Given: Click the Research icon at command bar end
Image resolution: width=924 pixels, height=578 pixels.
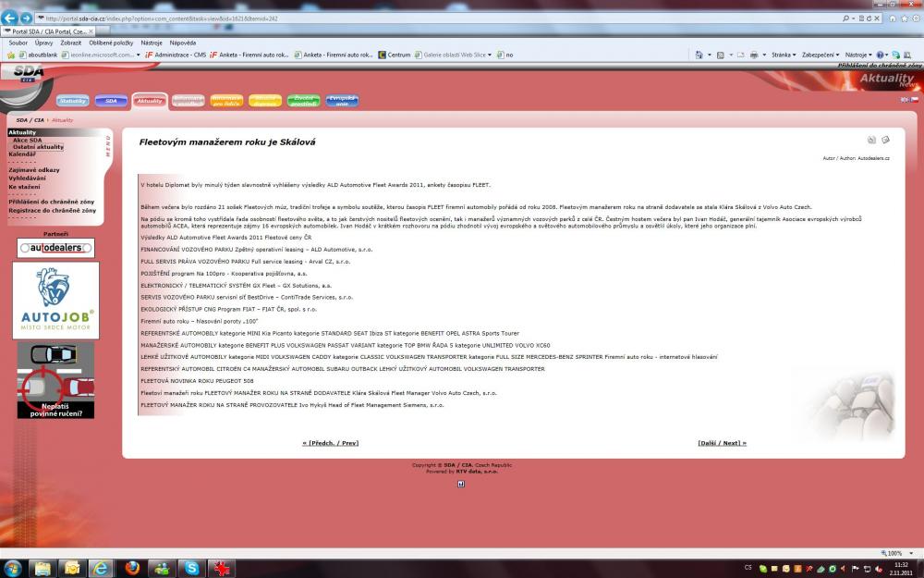Looking at the screenshot, I should click(x=907, y=55).
